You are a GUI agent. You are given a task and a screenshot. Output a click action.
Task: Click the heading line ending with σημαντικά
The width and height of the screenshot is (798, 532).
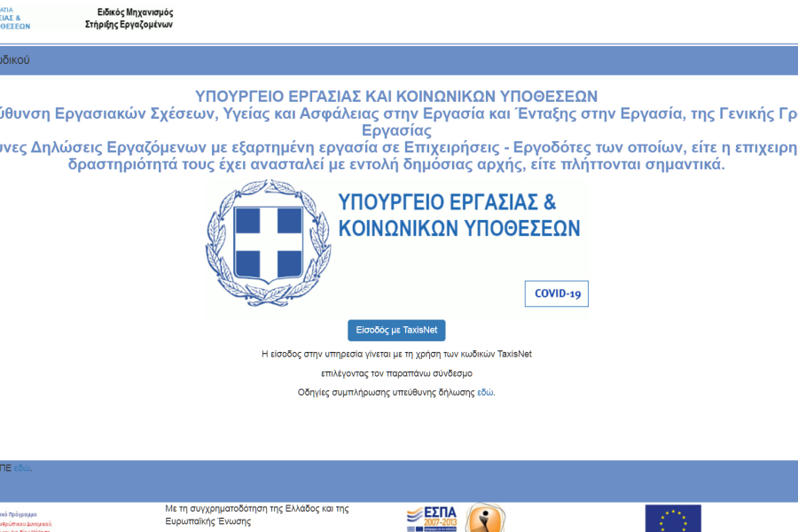pos(396,164)
